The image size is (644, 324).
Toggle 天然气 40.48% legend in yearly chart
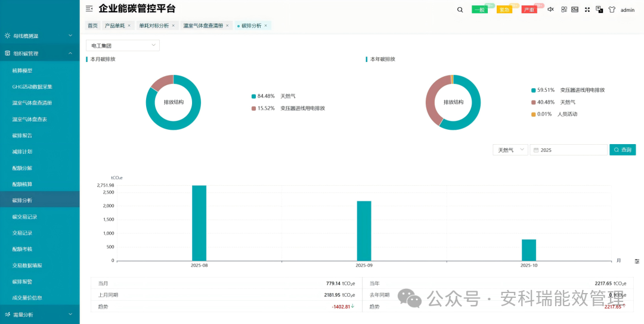[553, 102]
